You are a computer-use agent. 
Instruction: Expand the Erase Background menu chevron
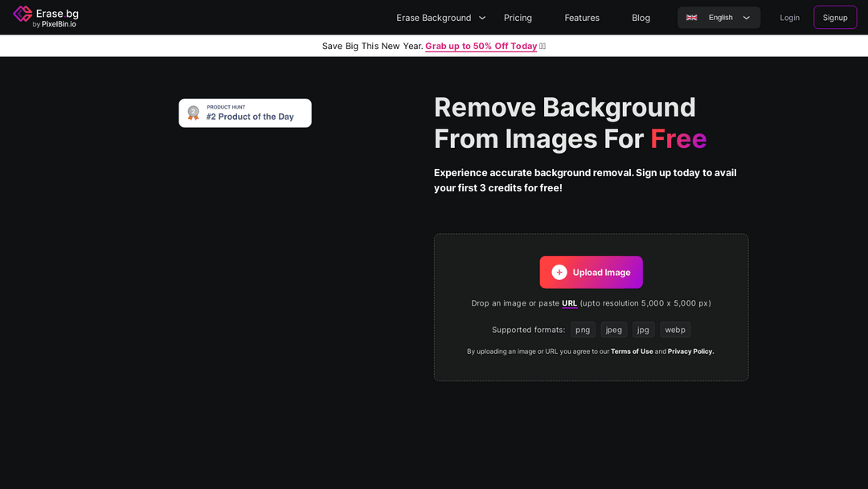tap(482, 18)
